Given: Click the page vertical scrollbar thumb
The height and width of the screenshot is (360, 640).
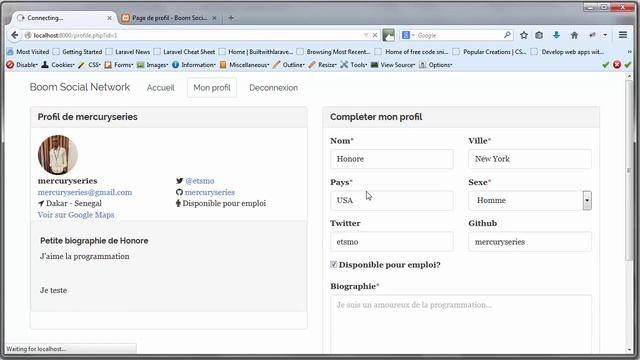Looking at the screenshot, I should (629, 170).
